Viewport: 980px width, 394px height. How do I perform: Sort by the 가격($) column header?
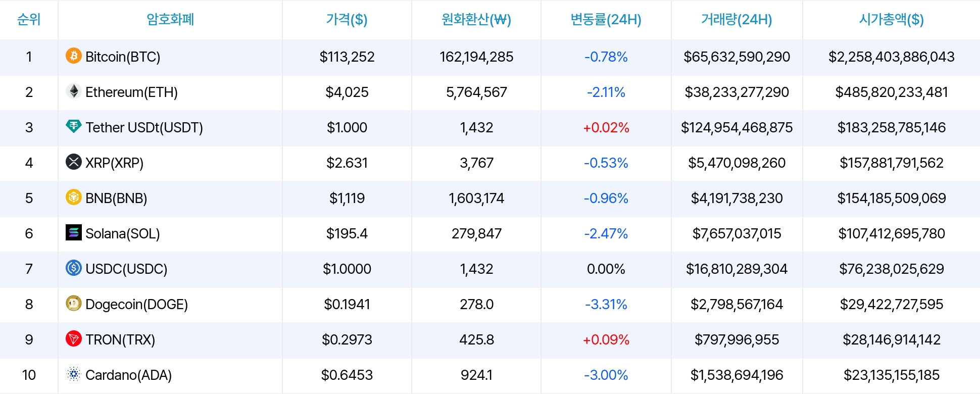(x=347, y=19)
